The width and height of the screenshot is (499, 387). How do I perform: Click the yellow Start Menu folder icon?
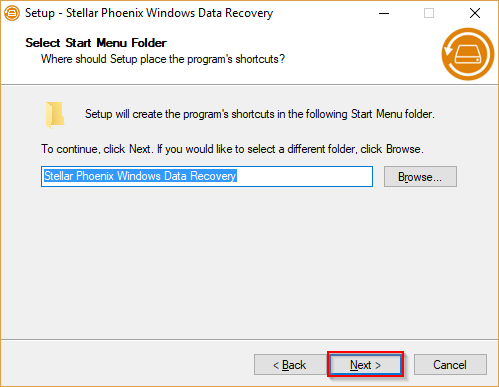(55, 115)
